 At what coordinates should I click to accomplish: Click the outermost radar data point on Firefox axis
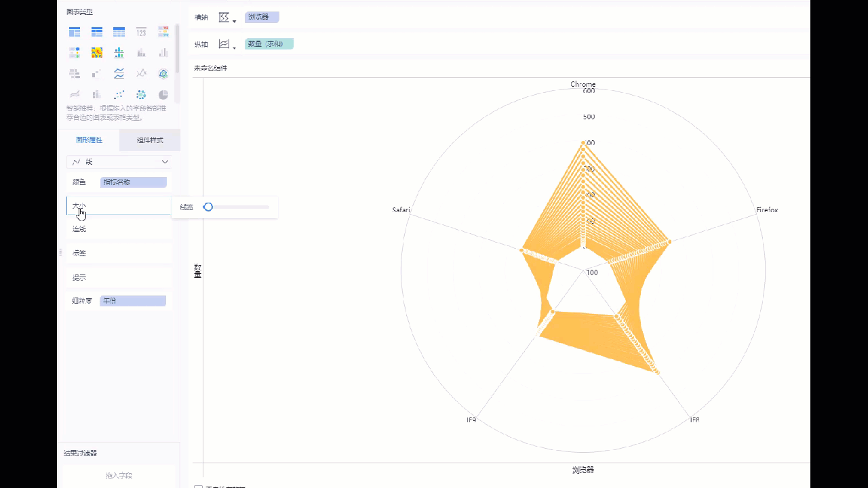pos(669,241)
